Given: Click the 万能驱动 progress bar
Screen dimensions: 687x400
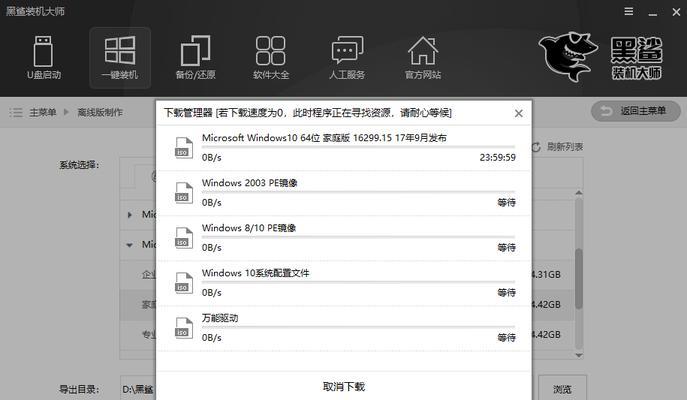Looking at the screenshot, I should [x=358, y=327].
